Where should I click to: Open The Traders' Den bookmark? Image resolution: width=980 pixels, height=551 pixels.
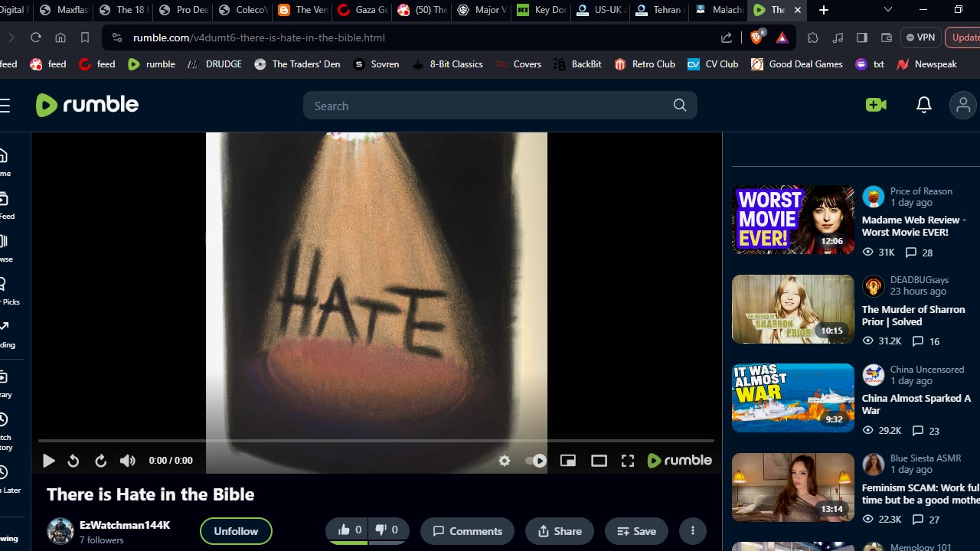(x=297, y=64)
